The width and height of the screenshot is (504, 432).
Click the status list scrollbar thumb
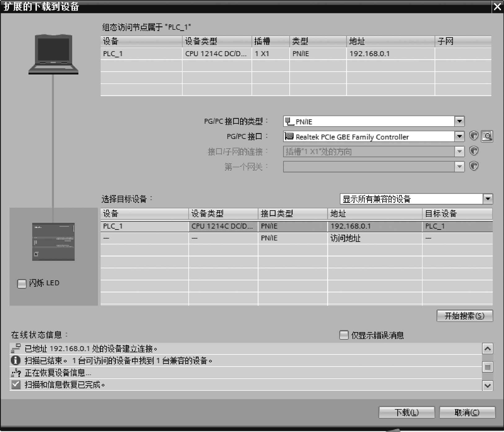coord(488,367)
